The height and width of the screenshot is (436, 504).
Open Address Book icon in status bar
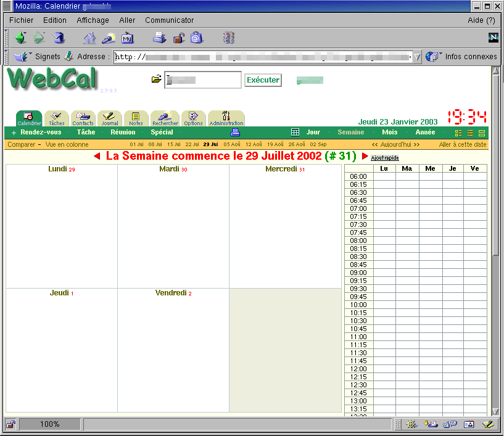point(469,424)
